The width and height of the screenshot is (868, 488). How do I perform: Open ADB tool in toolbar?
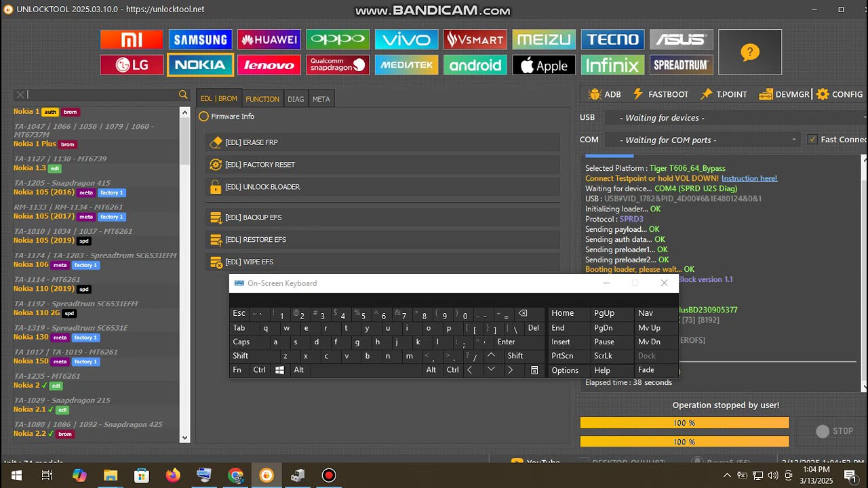click(605, 94)
